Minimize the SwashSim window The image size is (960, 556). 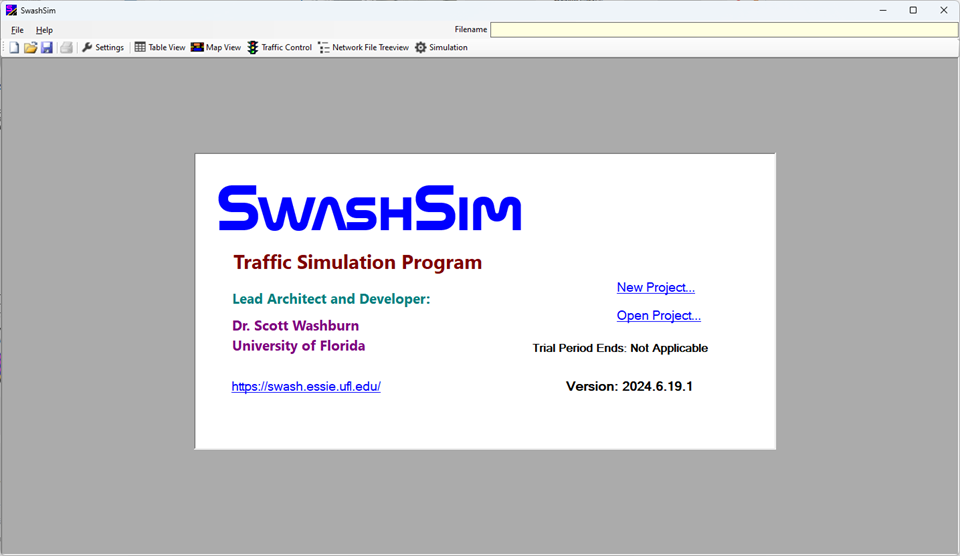[883, 10]
